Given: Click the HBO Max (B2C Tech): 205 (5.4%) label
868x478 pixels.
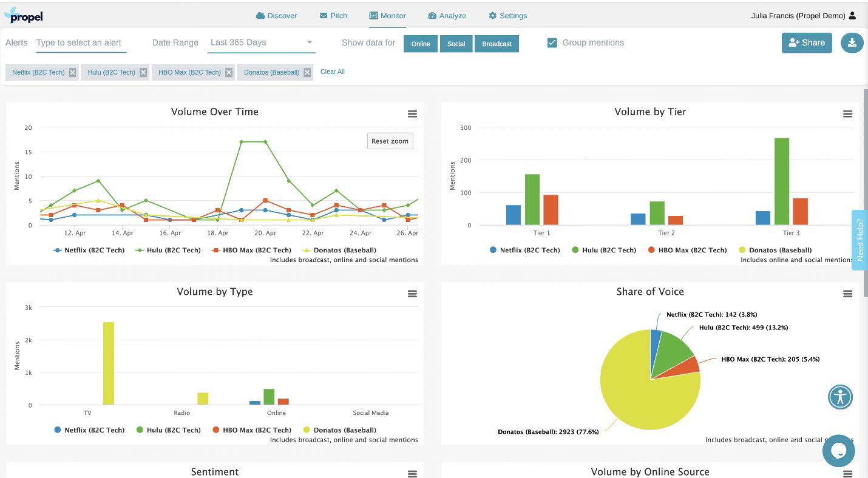Looking at the screenshot, I should (x=770, y=359).
